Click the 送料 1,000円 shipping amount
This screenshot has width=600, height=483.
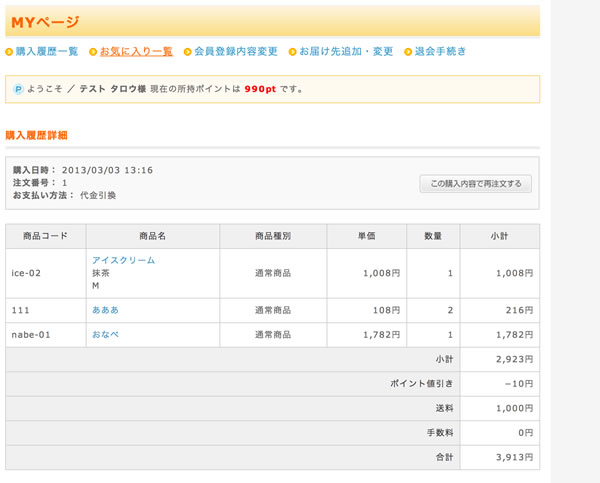[515, 408]
